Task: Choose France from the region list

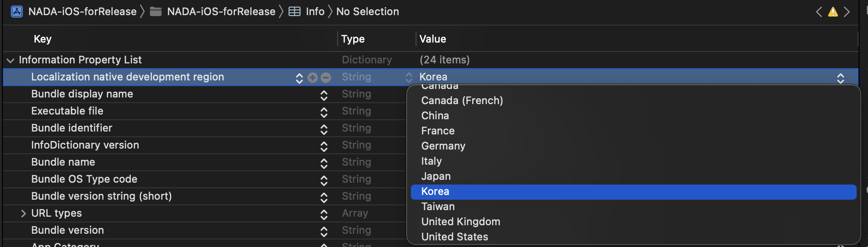Action: 633,131
